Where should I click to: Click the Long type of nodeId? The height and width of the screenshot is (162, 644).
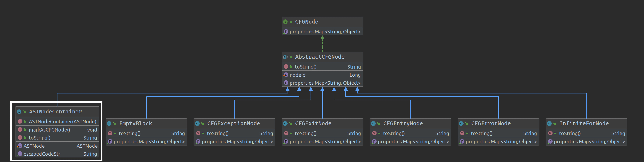tap(355, 75)
